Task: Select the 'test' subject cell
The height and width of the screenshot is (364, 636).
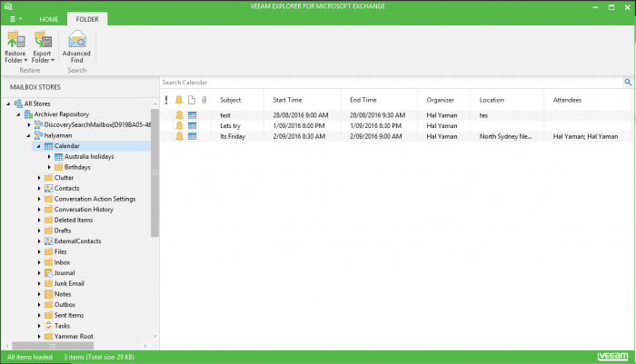Action: [225, 115]
